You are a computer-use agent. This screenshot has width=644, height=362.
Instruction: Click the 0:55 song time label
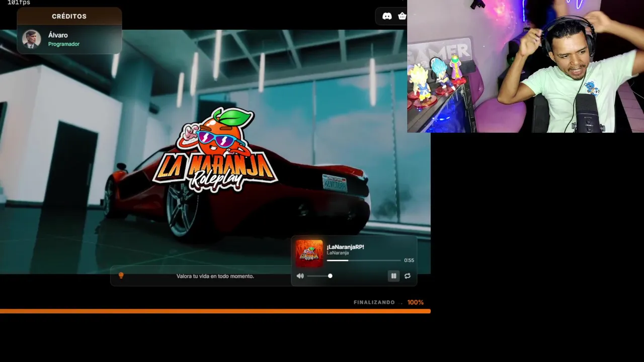[x=409, y=260]
